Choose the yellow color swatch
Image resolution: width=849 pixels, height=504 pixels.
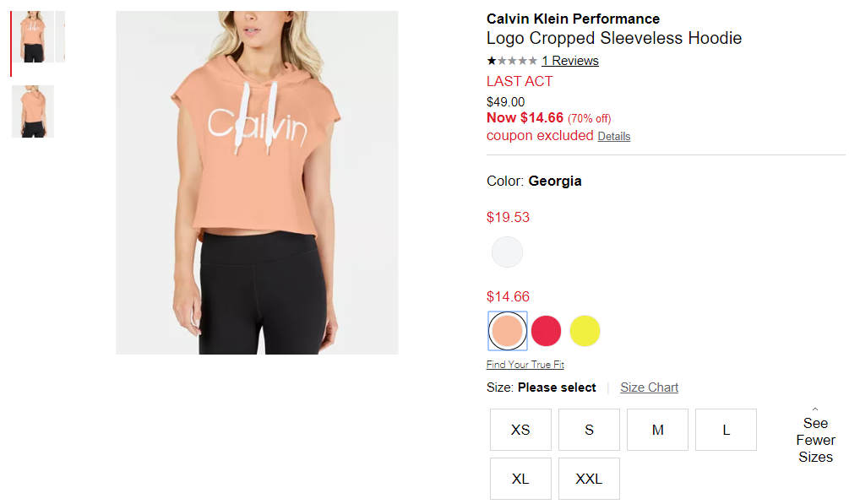coord(585,331)
